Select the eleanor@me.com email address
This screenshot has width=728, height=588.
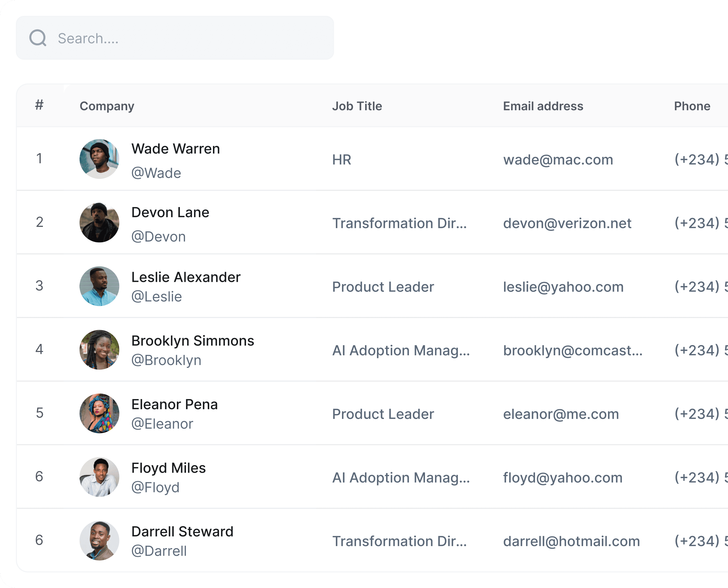pyautogui.click(x=561, y=414)
